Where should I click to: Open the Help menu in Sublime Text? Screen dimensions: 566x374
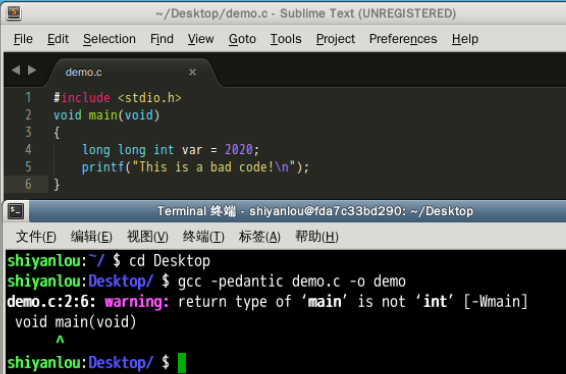(465, 39)
